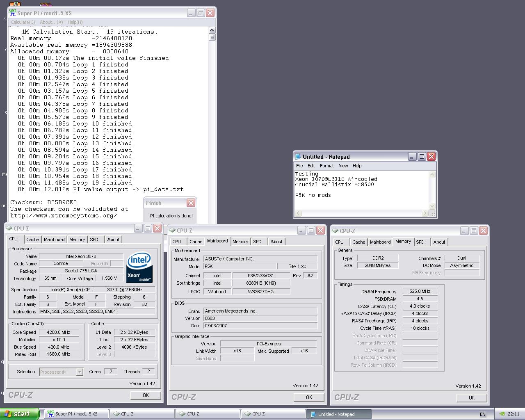Click Super PI scrollbar up arrow
The height and width of the screenshot is (420, 525).
[x=212, y=30]
